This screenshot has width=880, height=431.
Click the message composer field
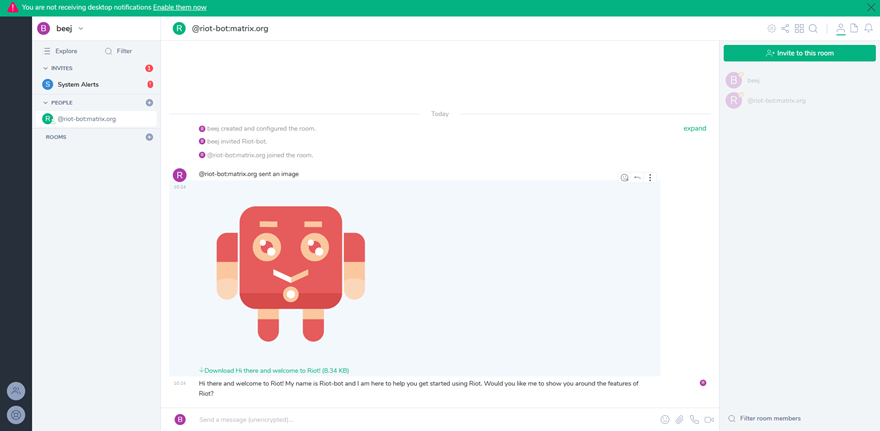(x=427, y=419)
